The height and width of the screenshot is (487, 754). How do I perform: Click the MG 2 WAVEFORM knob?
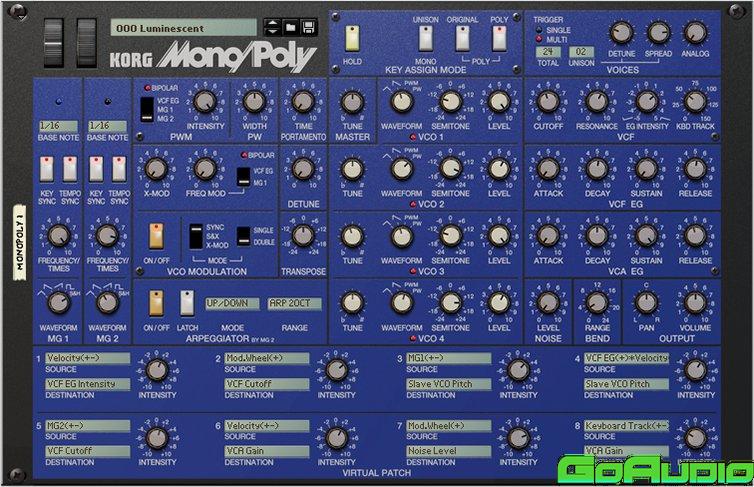(107, 303)
